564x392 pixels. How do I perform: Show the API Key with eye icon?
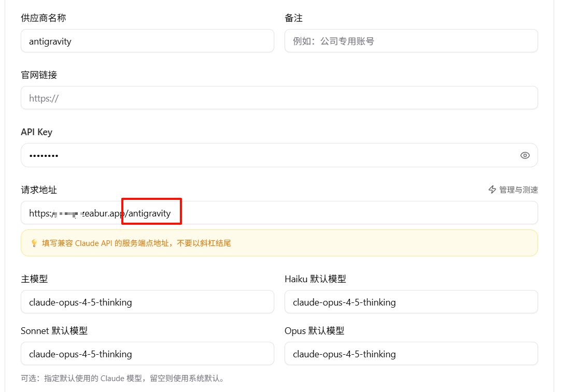point(525,155)
